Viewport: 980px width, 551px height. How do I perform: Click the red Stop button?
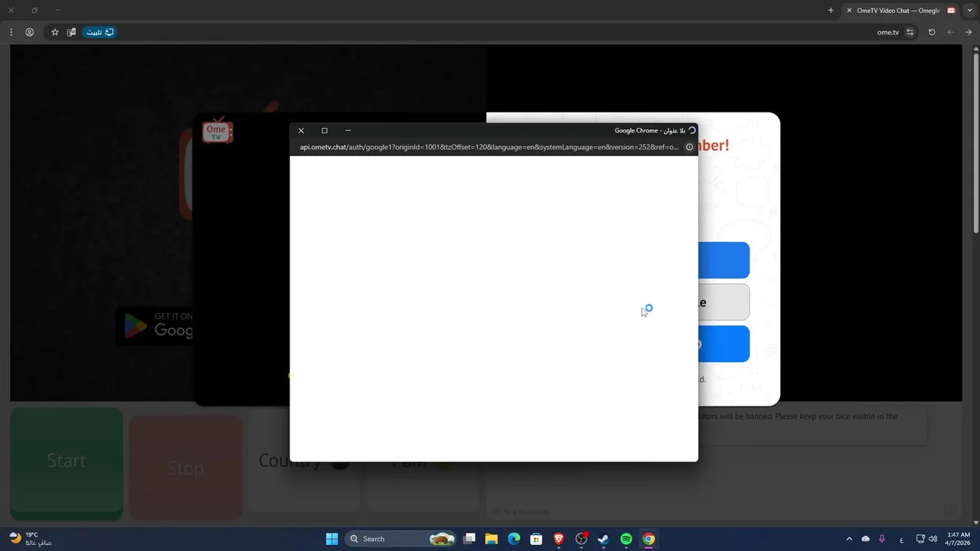tap(185, 468)
